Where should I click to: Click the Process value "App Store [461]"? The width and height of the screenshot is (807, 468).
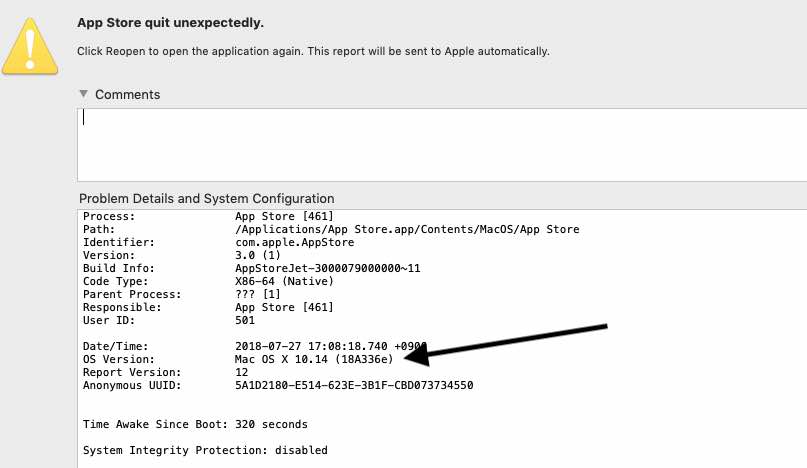click(284, 216)
